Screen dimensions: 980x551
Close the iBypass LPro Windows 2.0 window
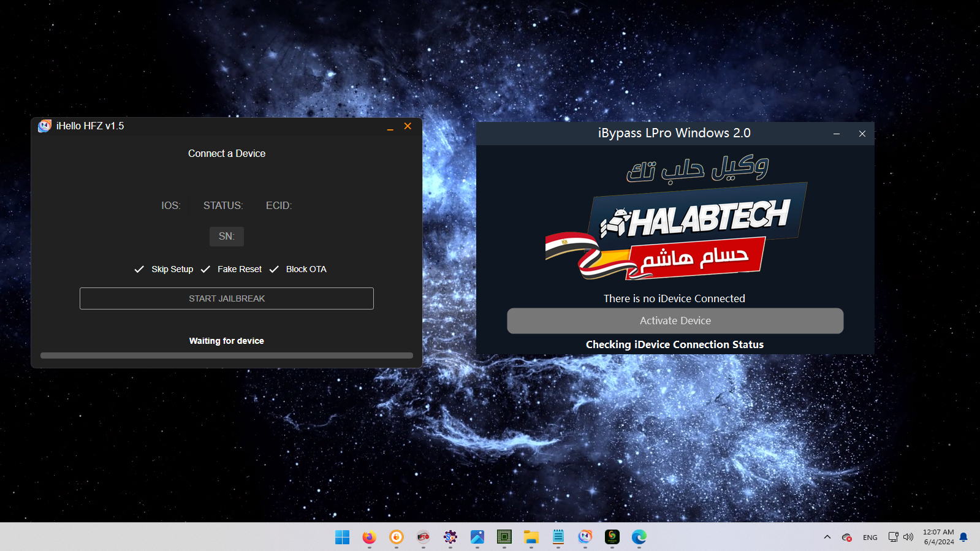click(862, 134)
